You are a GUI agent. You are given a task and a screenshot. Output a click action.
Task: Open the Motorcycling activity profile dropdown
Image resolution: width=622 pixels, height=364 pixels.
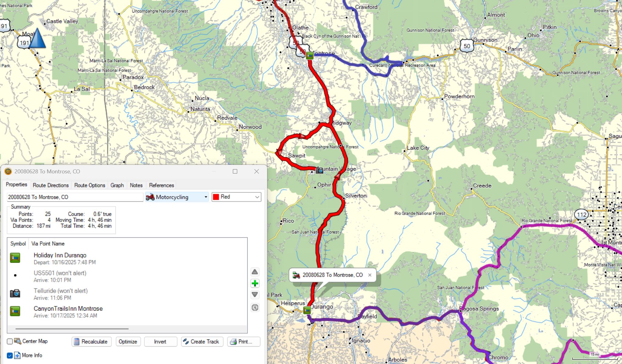point(177,197)
